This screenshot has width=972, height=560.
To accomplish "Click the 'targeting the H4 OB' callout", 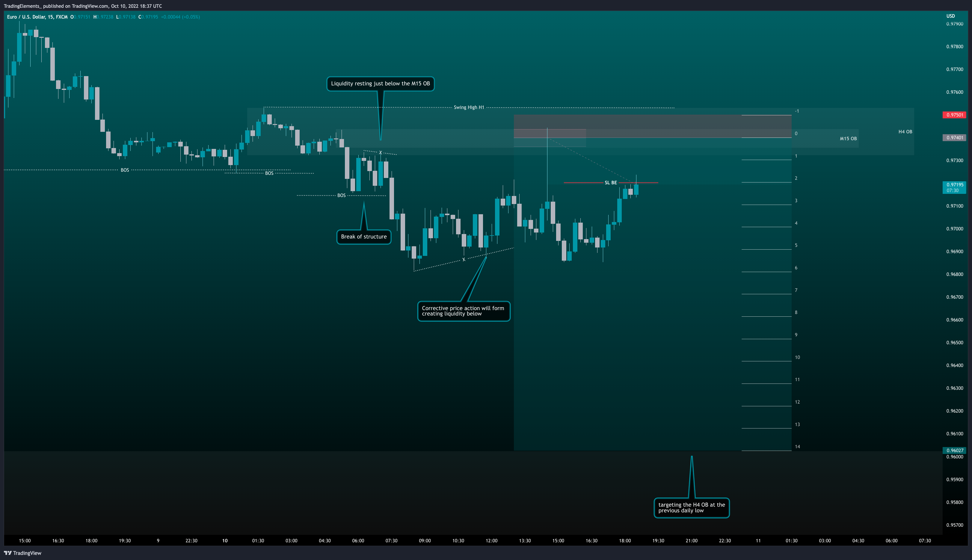I will (691, 508).
